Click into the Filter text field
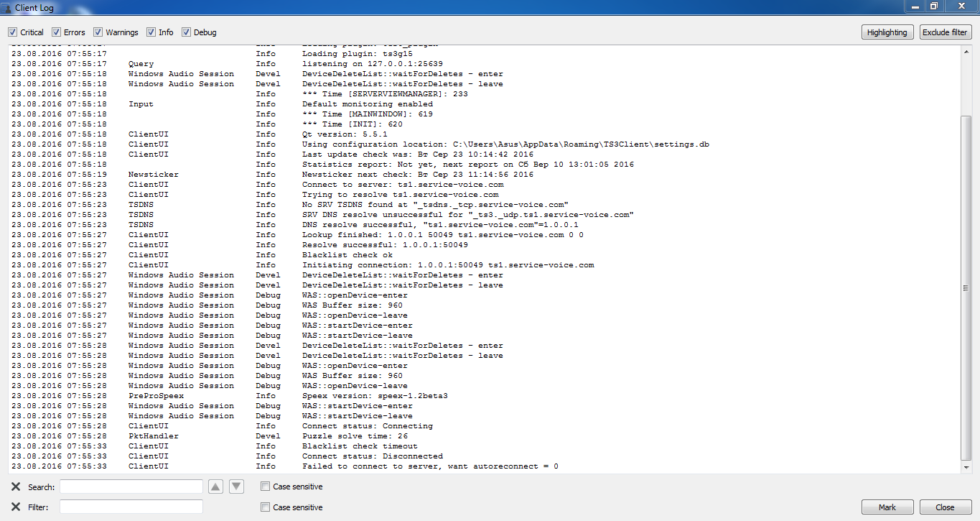This screenshot has height=521, width=980. click(x=131, y=507)
